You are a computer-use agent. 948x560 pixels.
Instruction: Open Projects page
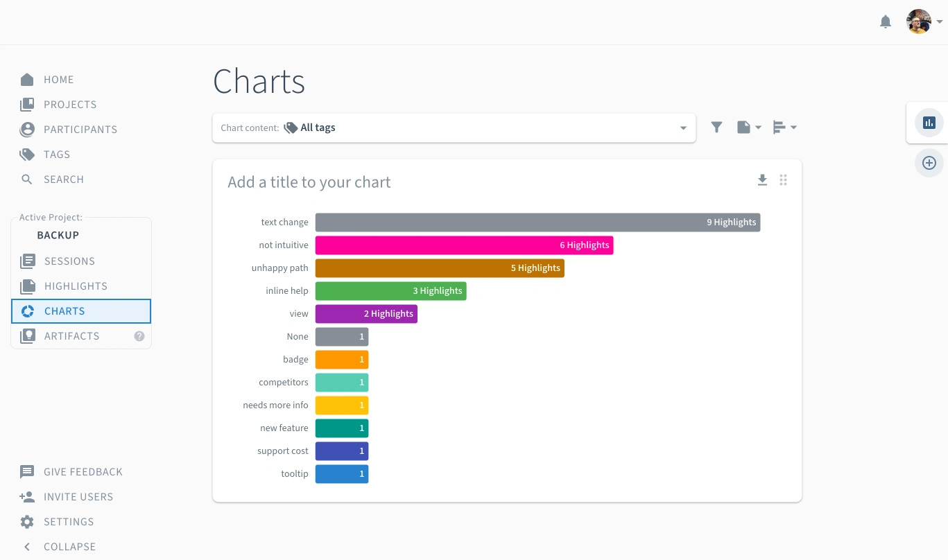58,105
